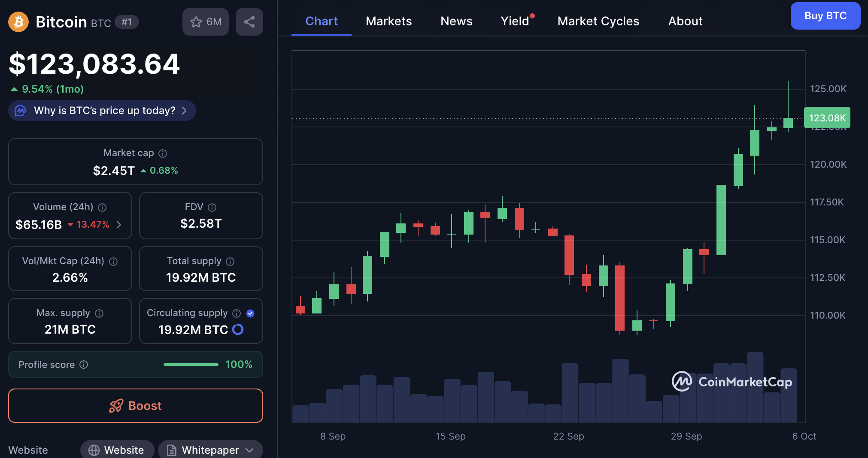Click the Buy BTC button
The height and width of the screenshot is (458, 868).
(825, 16)
